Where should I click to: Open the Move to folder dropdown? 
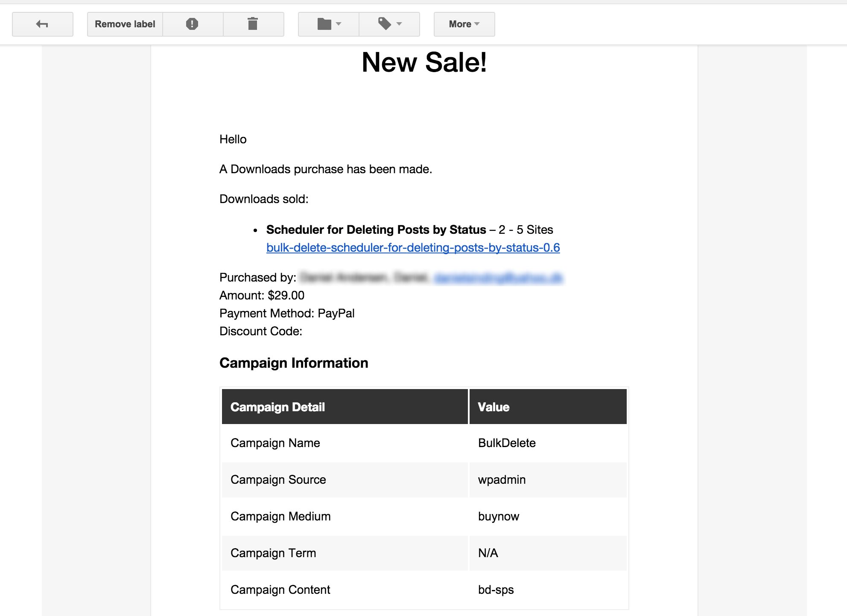329,24
